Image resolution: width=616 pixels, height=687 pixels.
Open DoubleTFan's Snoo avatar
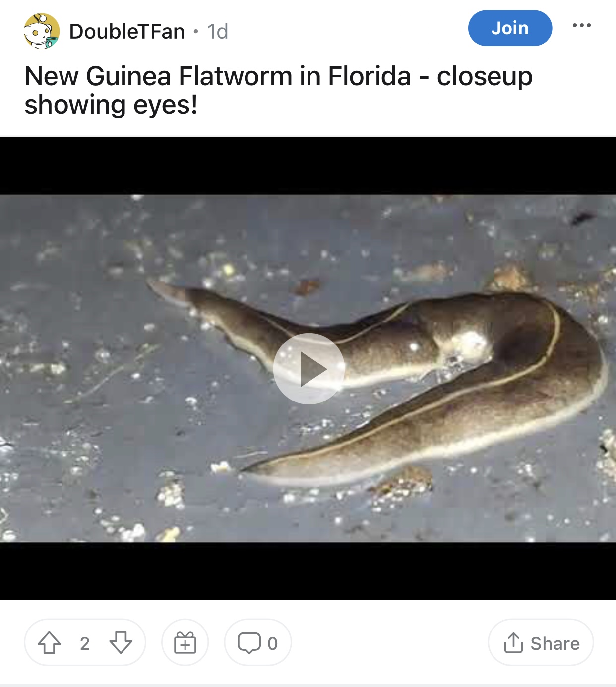coord(42,31)
